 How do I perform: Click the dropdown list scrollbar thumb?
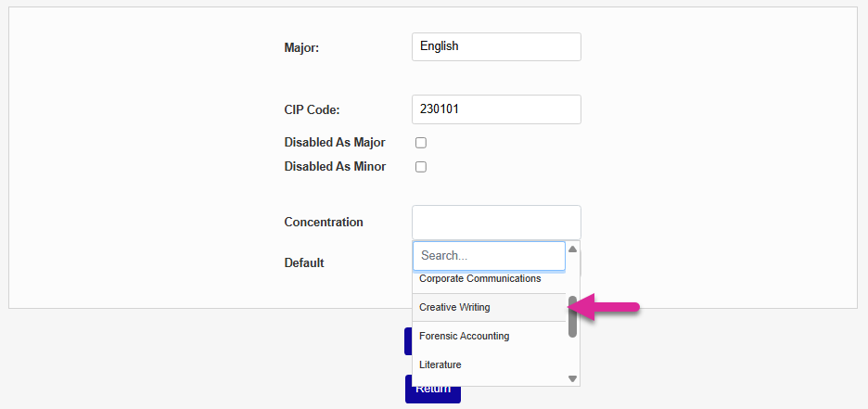pyautogui.click(x=572, y=316)
